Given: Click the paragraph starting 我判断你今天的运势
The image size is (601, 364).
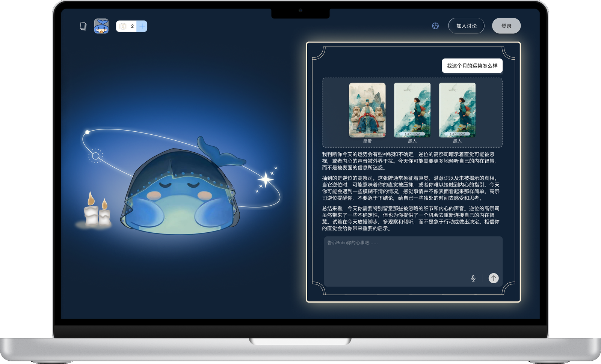Looking at the screenshot, I should tap(410, 161).
